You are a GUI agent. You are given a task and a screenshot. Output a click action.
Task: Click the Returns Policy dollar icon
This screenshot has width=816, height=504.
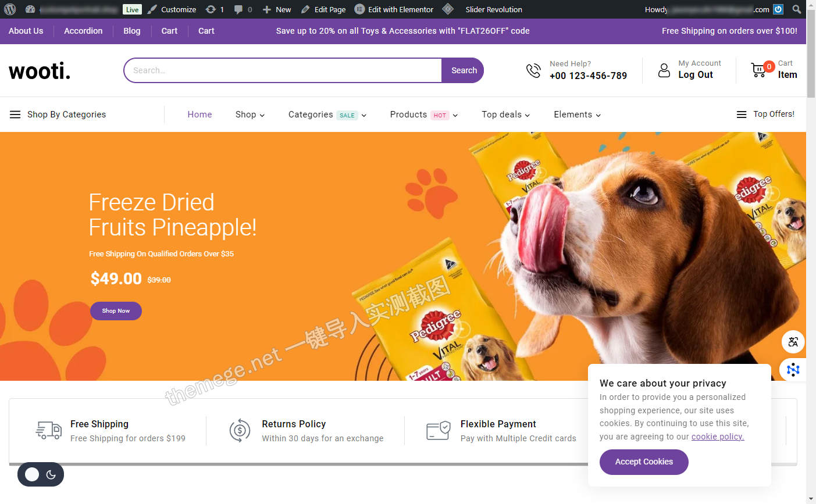[x=240, y=430]
